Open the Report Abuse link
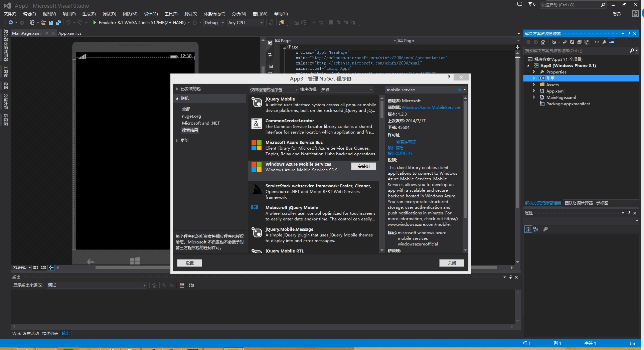Viewport: 644px width, 350px height. (x=399, y=154)
